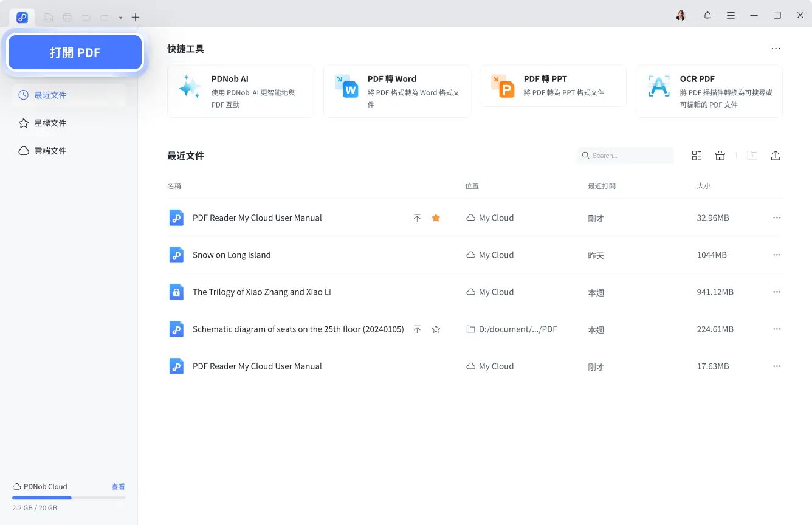Click the cloud storage usage bar
This screenshot has height=525, width=812.
pyautogui.click(x=69, y=498)
